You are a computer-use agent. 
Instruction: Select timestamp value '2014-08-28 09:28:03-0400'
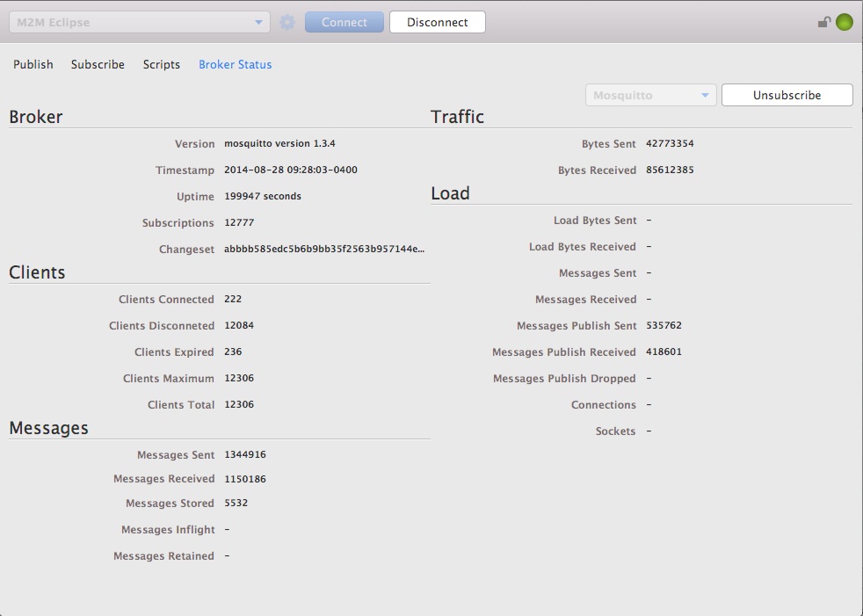[291, 170]
